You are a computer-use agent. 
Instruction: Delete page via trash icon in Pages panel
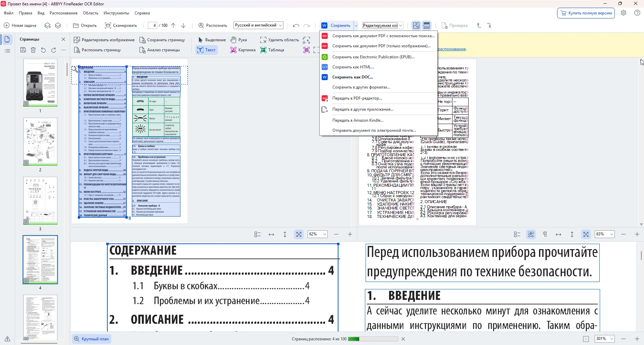[33, 50]
